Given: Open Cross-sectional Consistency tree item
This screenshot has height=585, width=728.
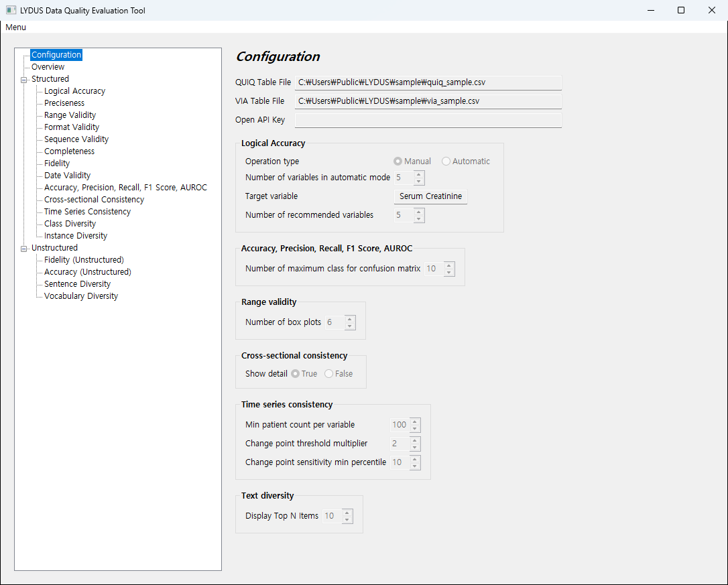Looking at the screenshot, I should [94, 200].
